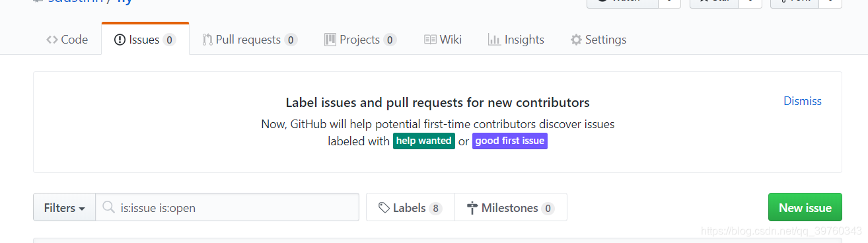The height and width of the screenshot is (243, 868).
Task: Click the Projects board icon
Action: [330, 40]
